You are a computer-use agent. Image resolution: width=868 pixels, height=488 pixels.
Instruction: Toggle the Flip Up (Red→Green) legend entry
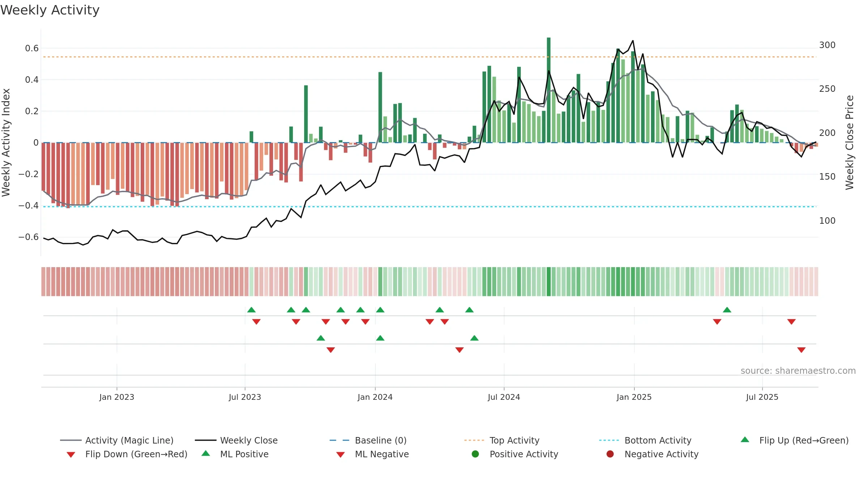[794, 440]
